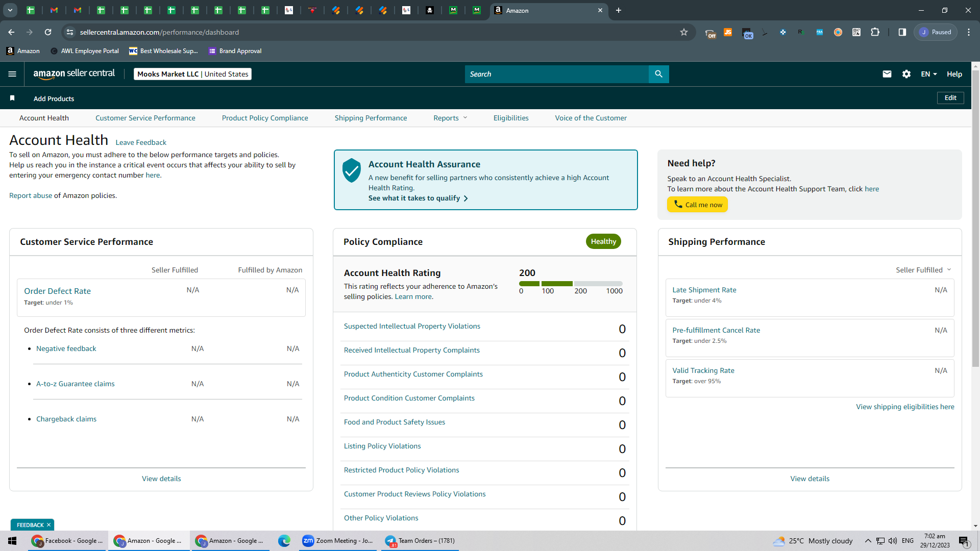Open Listing Policy Violations

coord(382,446)
